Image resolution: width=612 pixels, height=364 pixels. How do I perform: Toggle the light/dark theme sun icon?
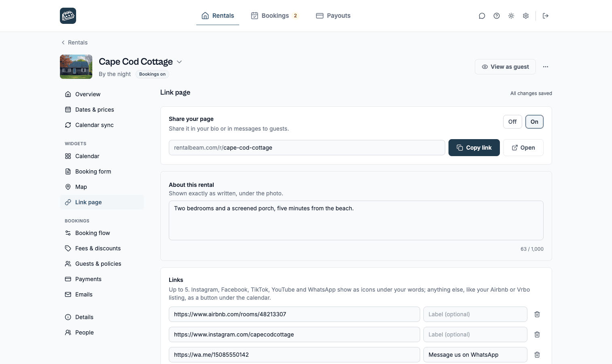[511, 16]
